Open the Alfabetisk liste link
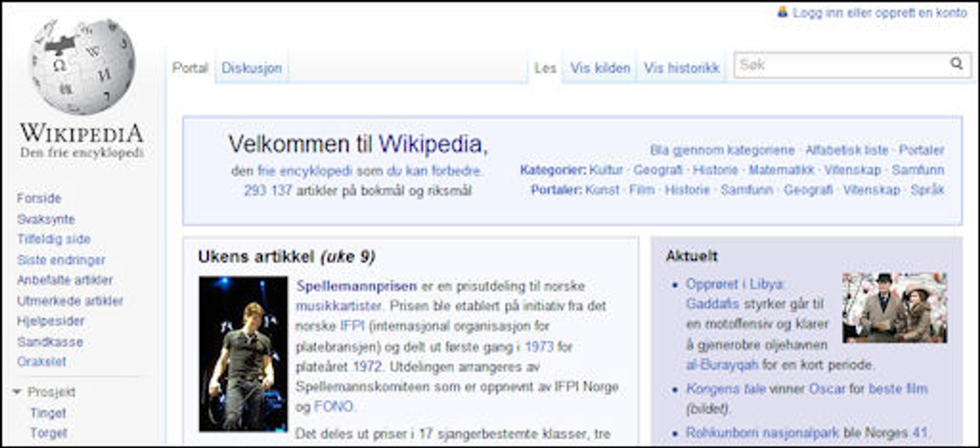The image size is (980, 448). pos(847,150)
